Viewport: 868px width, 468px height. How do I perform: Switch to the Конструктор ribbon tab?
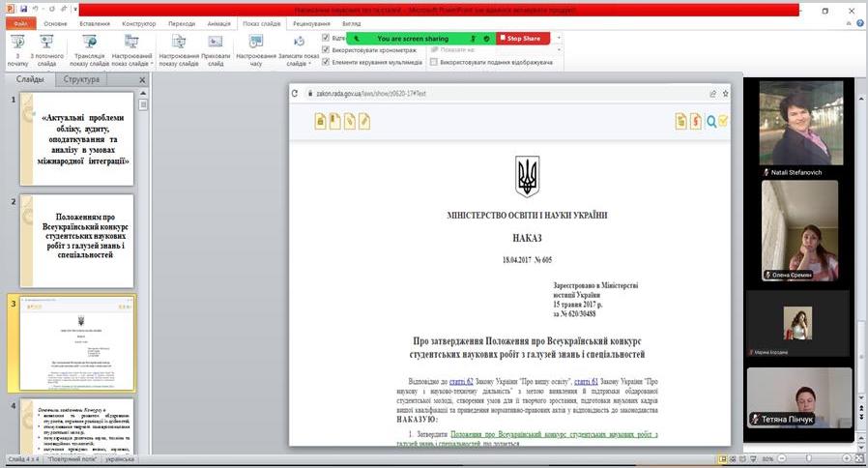pos(139,24)
